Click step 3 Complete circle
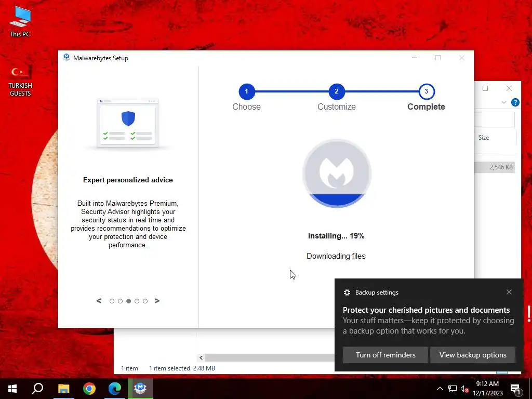Screen dimensions: 532x399 pos(427,91)
